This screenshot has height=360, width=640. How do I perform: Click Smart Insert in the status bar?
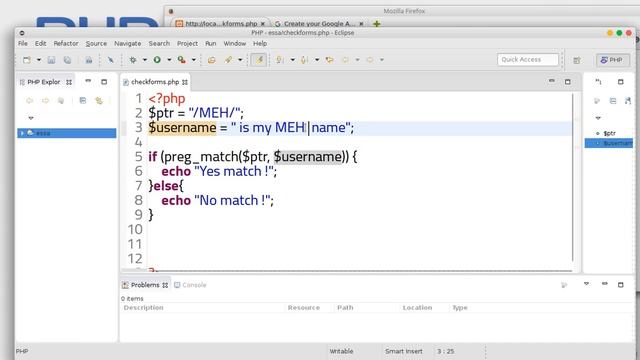coord(404,351)
